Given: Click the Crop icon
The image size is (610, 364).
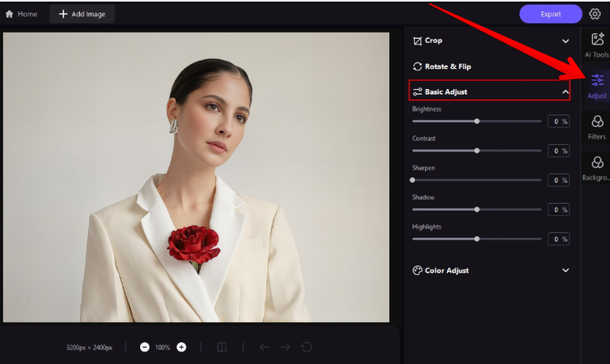Looking at the screenshot, I should pyautogui.click(x=417, y=40).
